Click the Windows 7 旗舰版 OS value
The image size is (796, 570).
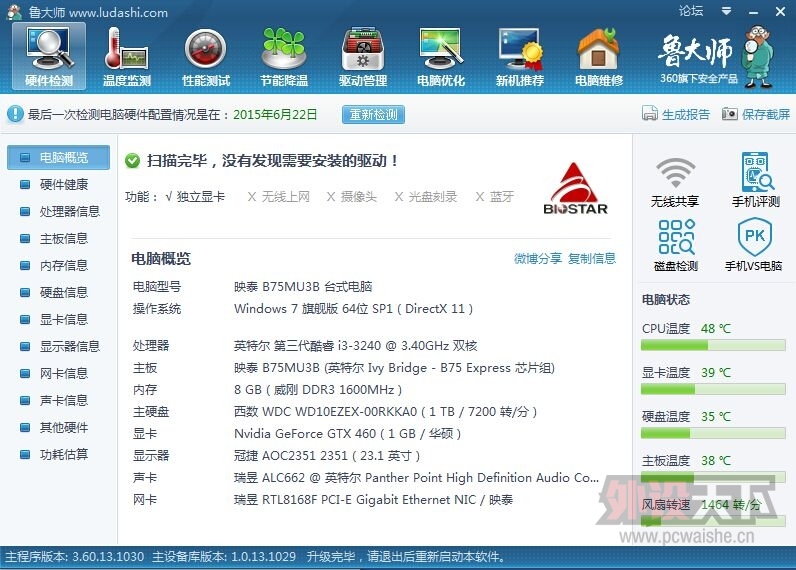point(353,309)
